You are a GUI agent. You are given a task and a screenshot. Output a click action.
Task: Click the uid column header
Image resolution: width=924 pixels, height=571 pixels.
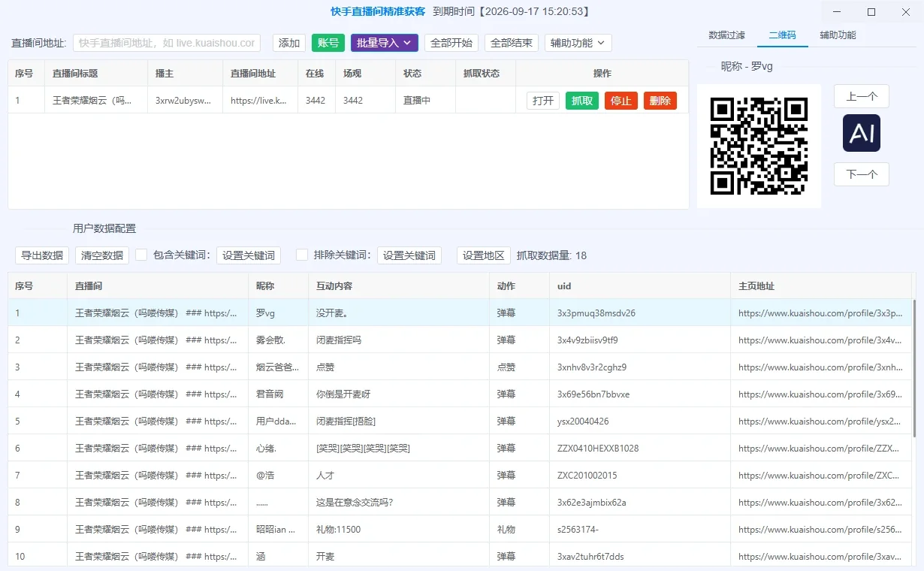639,286
